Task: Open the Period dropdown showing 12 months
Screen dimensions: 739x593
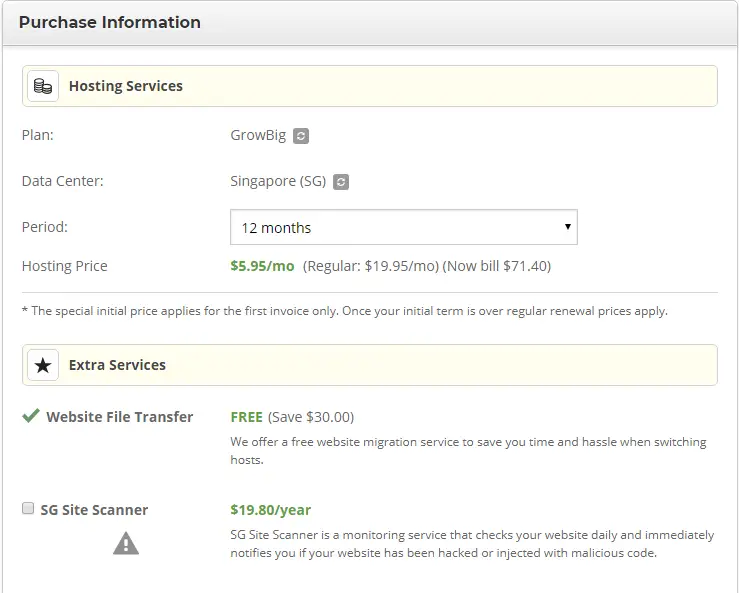Action: click(x=400, y=227)
